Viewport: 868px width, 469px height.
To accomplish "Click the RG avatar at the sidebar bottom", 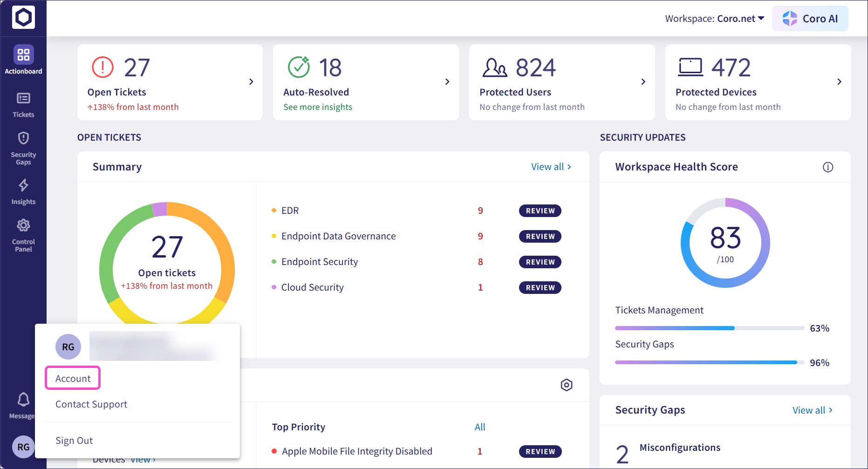I will [x=23, y=447].
